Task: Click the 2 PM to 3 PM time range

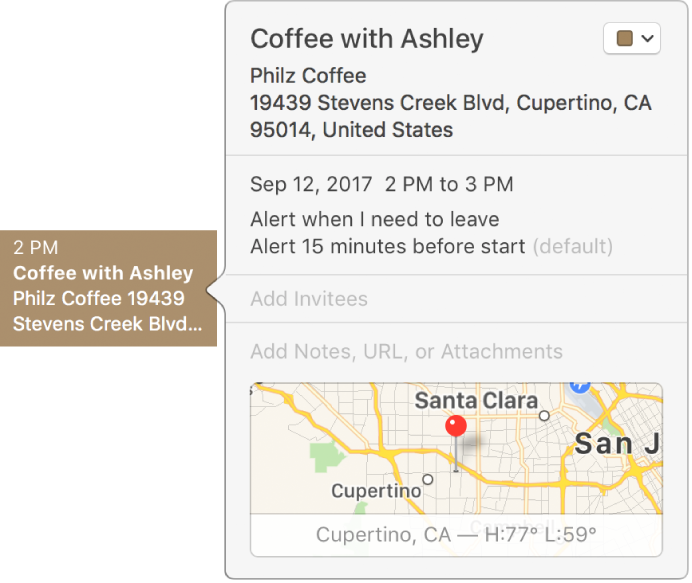Action: tap(449, 184)
